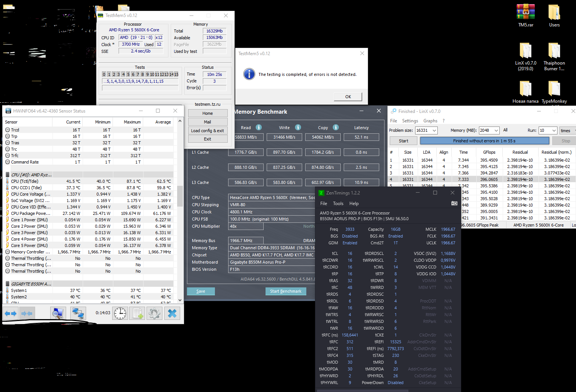Open the Memory (MiB) dropdown in LinX
The width and height of the screenshot is (576, 392).
click(496, 130)
